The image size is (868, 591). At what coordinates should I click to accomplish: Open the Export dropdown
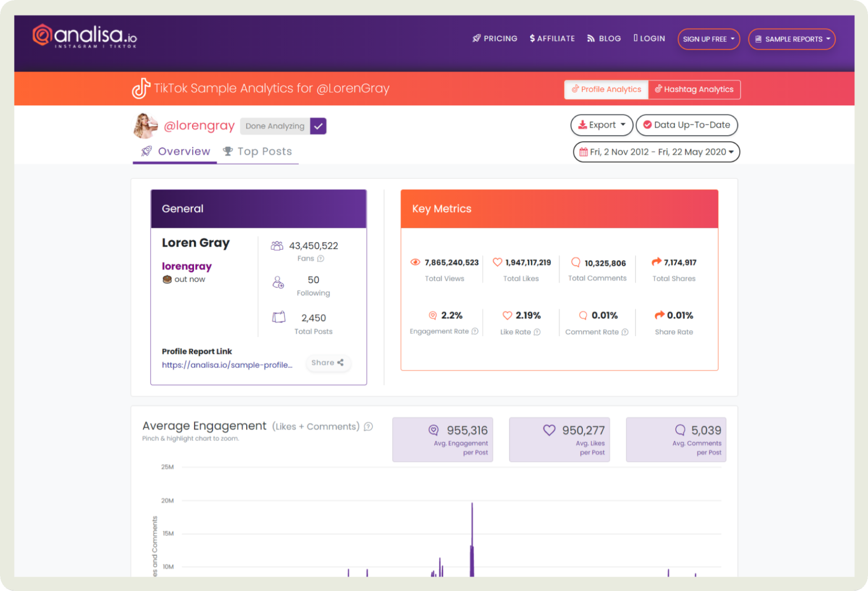601,125
